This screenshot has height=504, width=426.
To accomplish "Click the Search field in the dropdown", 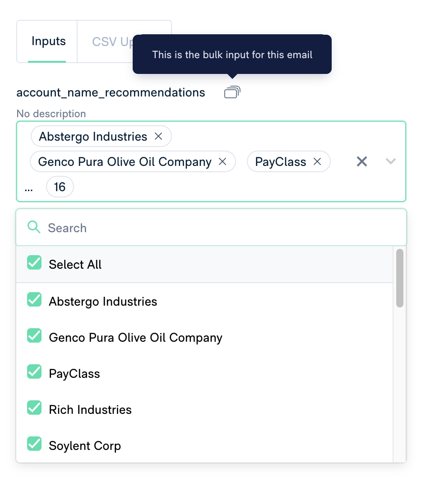I will pos(211,228).
